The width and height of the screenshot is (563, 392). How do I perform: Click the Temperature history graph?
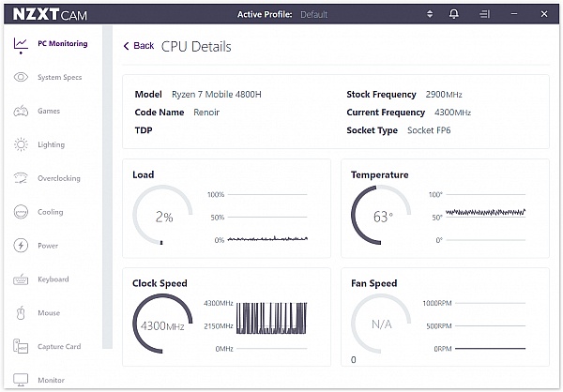click(x=486, y=218)
